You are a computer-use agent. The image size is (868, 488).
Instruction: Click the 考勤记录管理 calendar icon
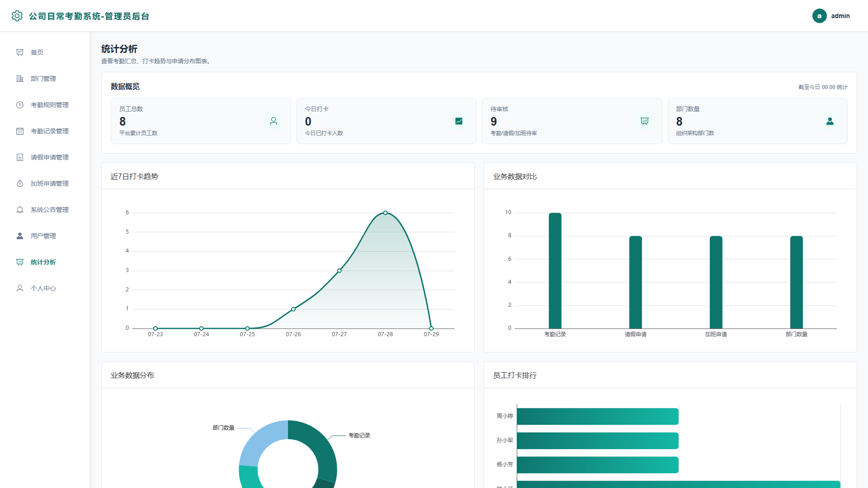pos(20,131)
